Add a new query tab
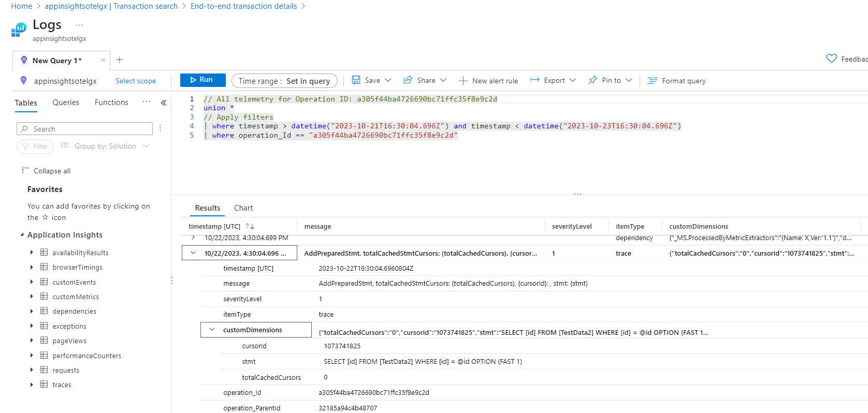868x413 pixels. [120, 60]
